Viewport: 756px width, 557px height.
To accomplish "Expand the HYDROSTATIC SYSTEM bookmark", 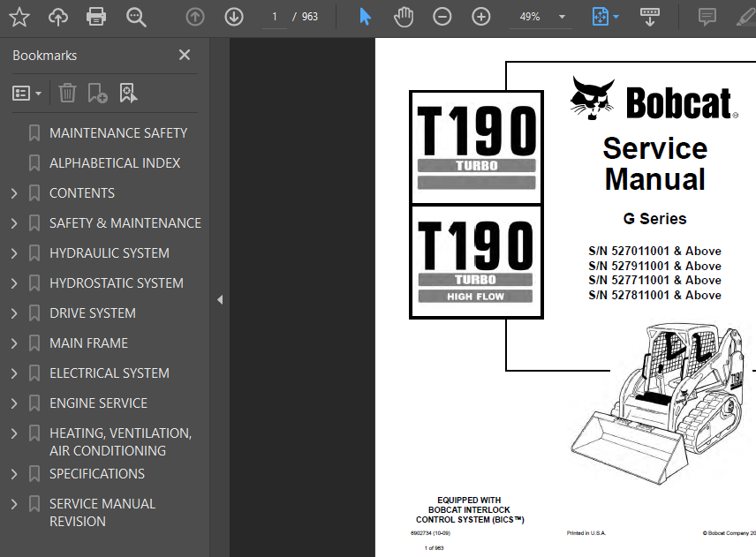I will (x=14, y=283).
